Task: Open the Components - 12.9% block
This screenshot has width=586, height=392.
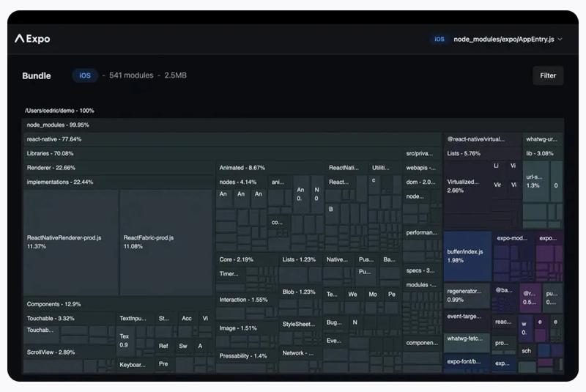Action: (119, 304)
